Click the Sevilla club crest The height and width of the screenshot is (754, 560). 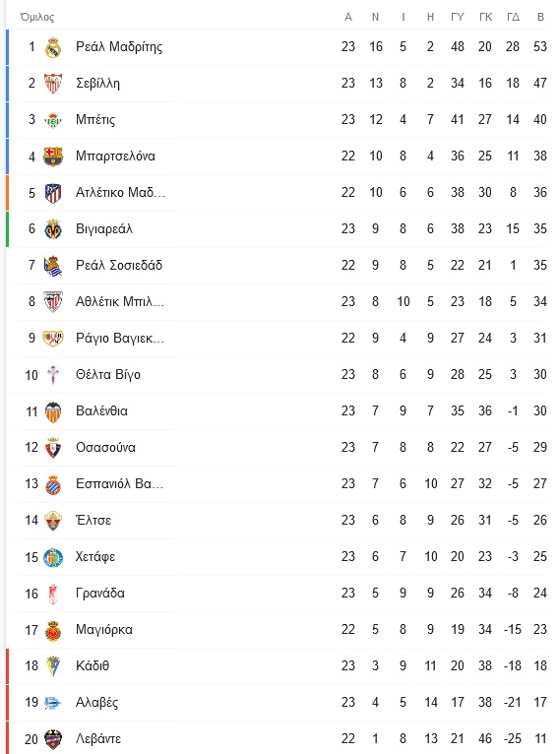pyautogui.click(x=53, y=84)
